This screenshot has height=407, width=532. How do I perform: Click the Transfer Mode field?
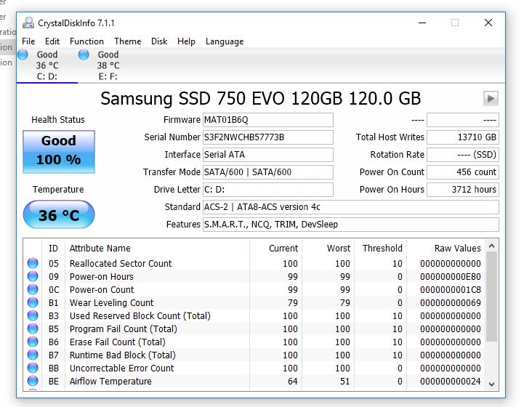point(268,172)
